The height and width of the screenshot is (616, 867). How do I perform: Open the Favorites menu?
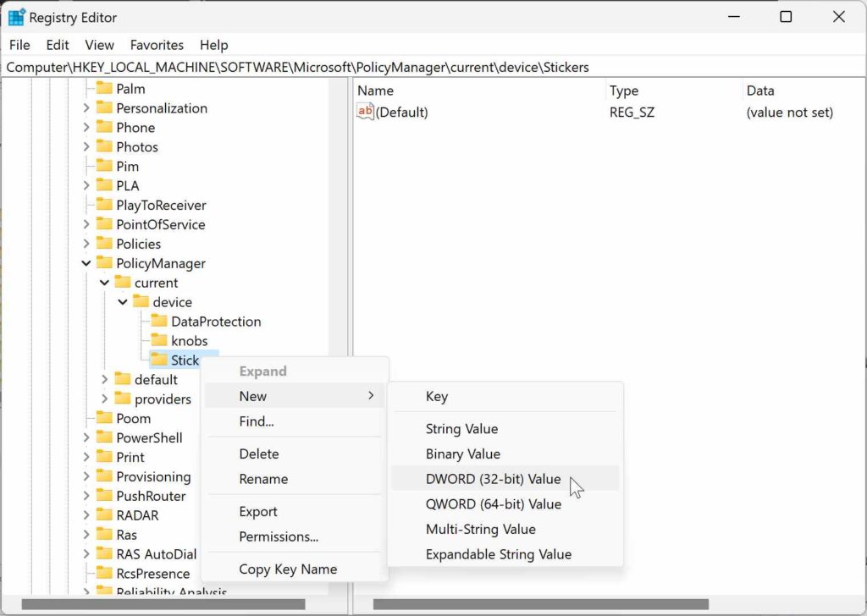(x=157, y=45)
